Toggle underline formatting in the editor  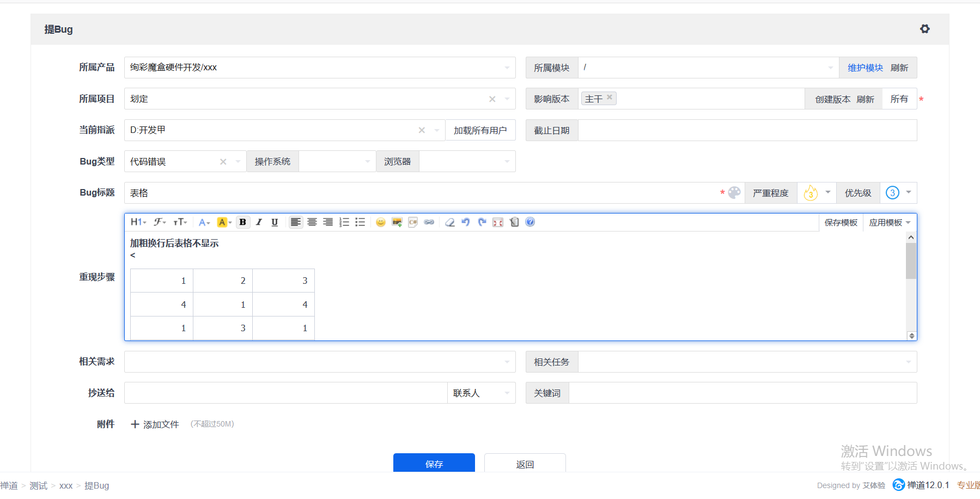coord(275,222)
